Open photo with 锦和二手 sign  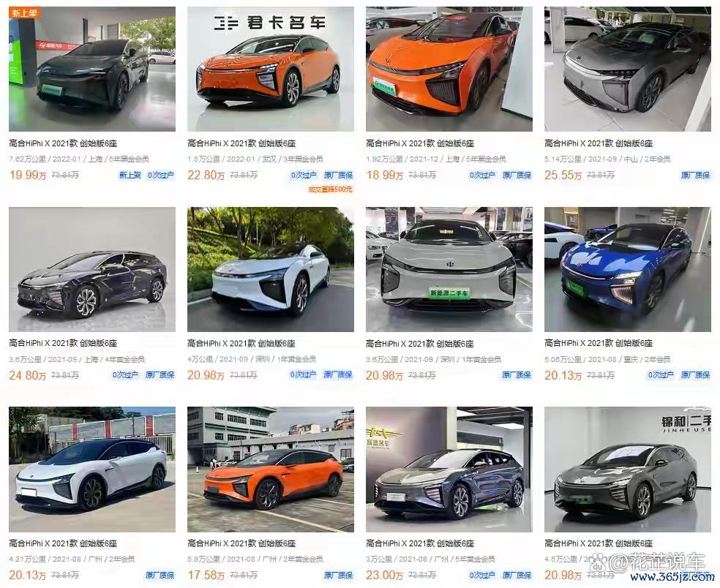pos(627,469)
